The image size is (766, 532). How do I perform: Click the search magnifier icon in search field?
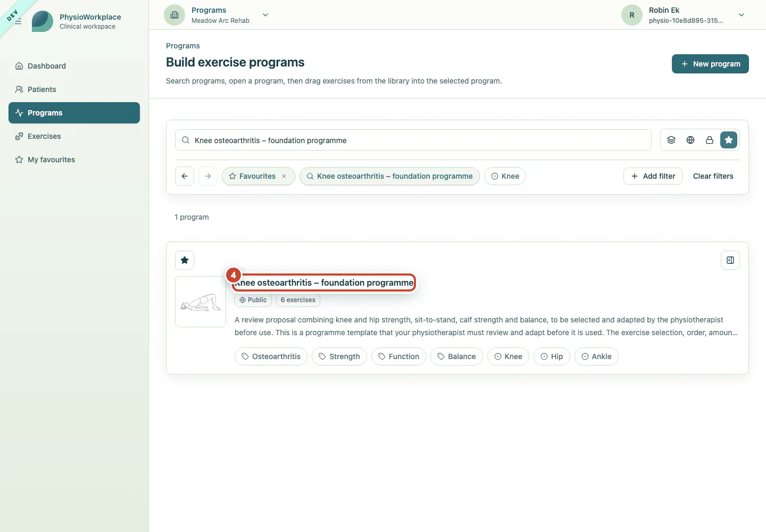click(x=186, y=140)
